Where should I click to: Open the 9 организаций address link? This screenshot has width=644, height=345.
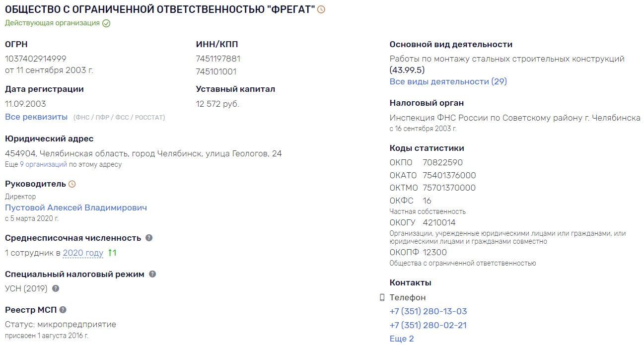tap(43, 164)
